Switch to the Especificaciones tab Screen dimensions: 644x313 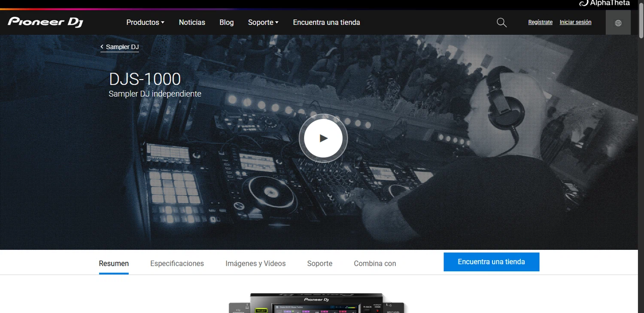pos(177,264)
